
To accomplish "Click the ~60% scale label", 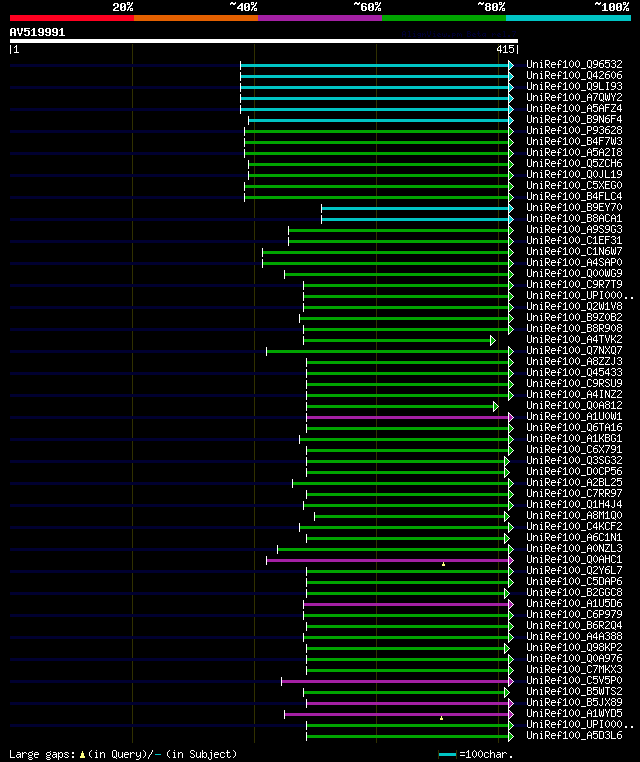I will click(367, 7).
